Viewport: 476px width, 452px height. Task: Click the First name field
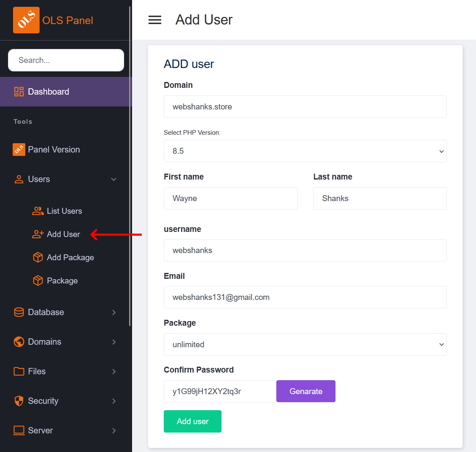230,198
